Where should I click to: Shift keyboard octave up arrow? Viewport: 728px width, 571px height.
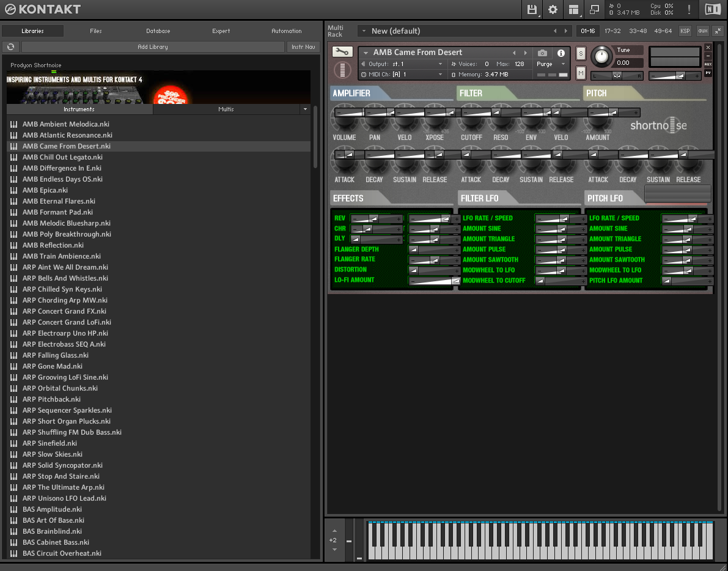tap(334, 531)
